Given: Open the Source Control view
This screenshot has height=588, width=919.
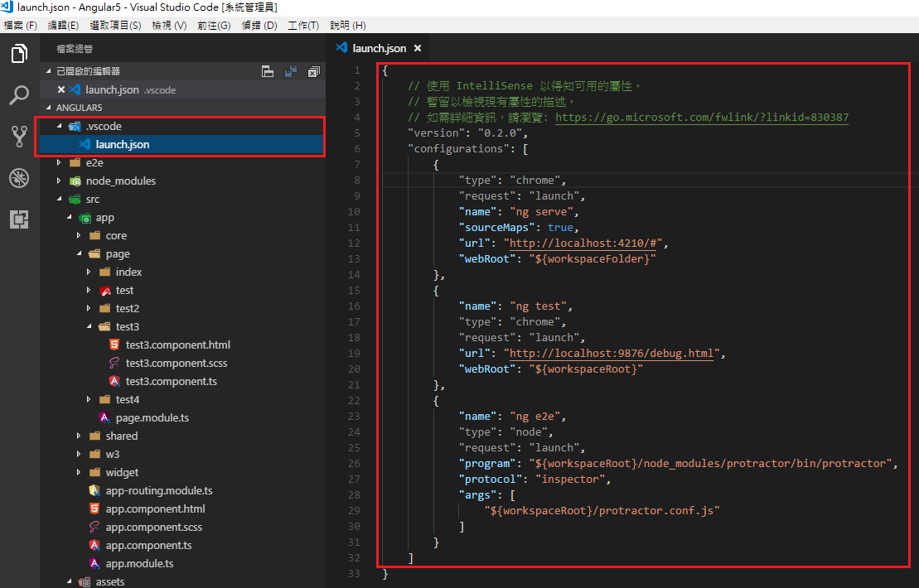Looking at the screenshot, I should 19,135.
